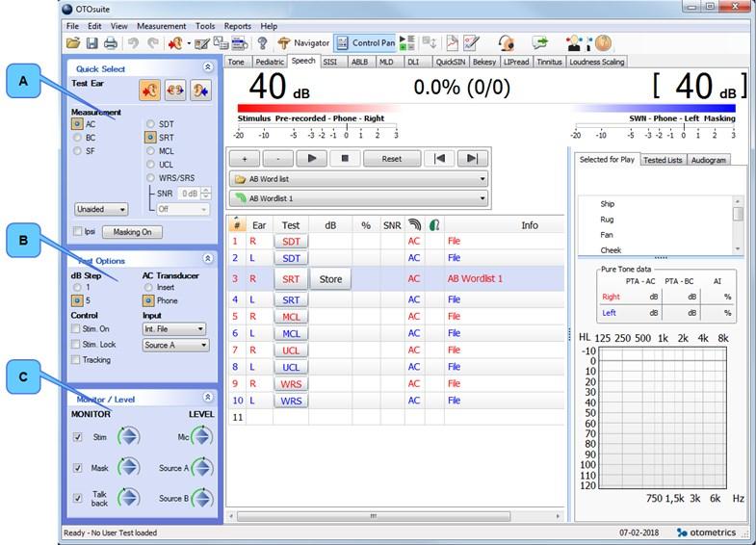Collapse the Test Options panel
The width and height of the screenshot is (756, 545).
coord(208,258)
